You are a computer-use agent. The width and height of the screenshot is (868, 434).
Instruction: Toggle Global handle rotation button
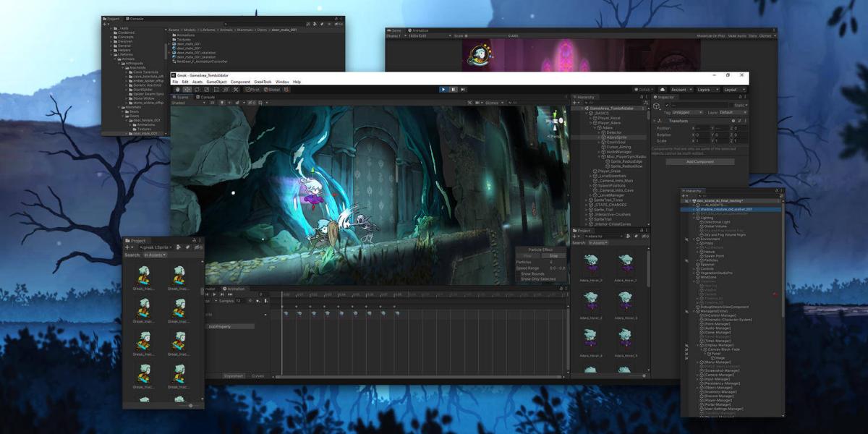coord(273,90)
